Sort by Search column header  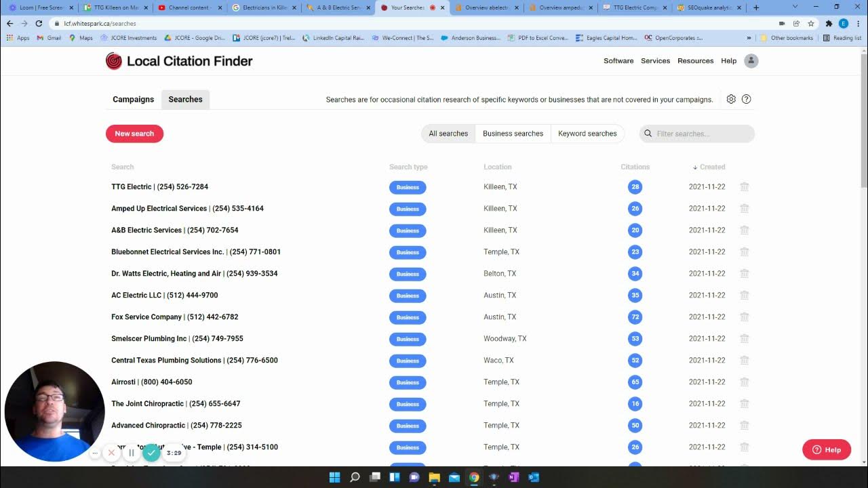123,167
